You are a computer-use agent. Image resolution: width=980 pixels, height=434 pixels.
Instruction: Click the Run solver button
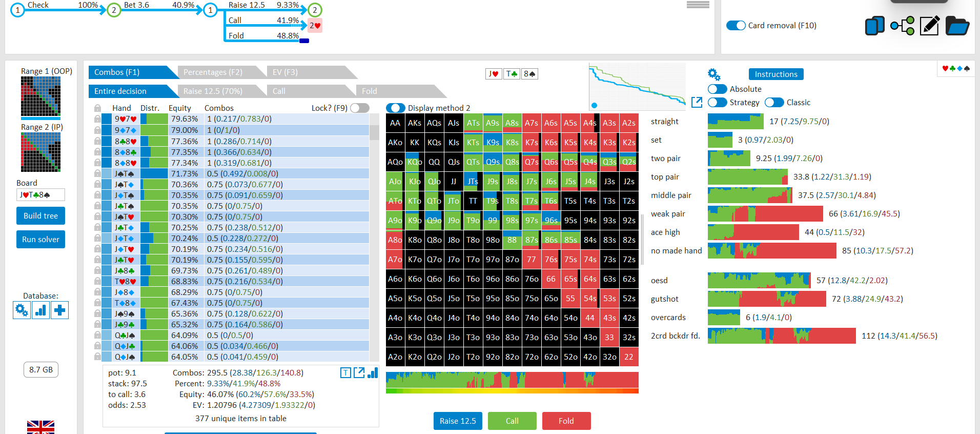(40, 240)
